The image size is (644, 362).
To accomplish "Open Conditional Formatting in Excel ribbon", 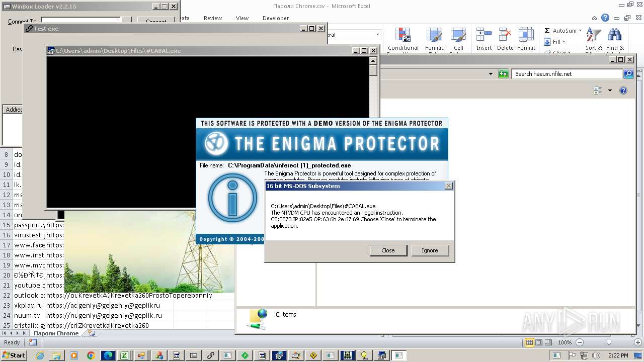I will (403, 39).
